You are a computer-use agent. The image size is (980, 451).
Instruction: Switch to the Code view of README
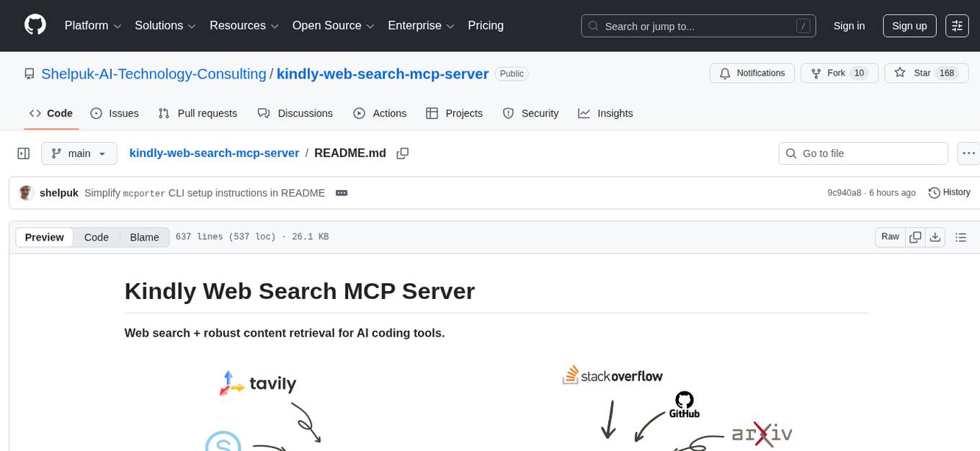coord(96,237)
